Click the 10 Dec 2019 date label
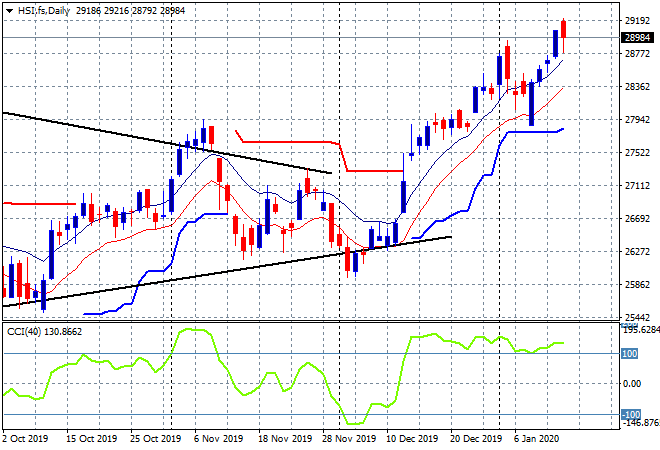Viewport: 660px width, 450px height. tap(412, 439)
